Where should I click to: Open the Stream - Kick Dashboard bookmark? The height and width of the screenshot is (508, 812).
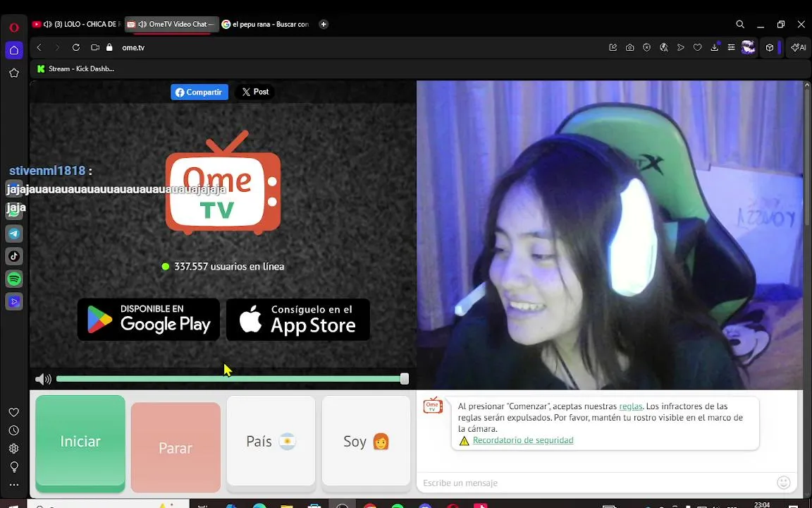(x=75, y=68)
